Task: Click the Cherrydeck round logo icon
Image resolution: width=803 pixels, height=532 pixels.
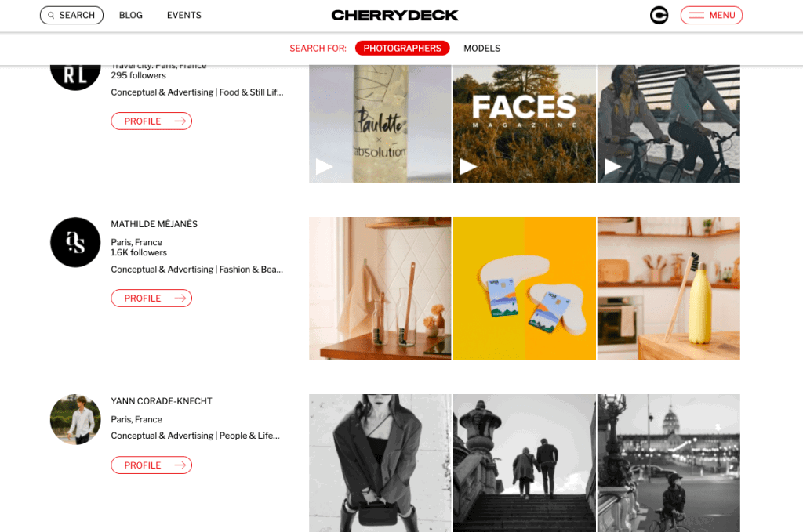Action: 659,16
